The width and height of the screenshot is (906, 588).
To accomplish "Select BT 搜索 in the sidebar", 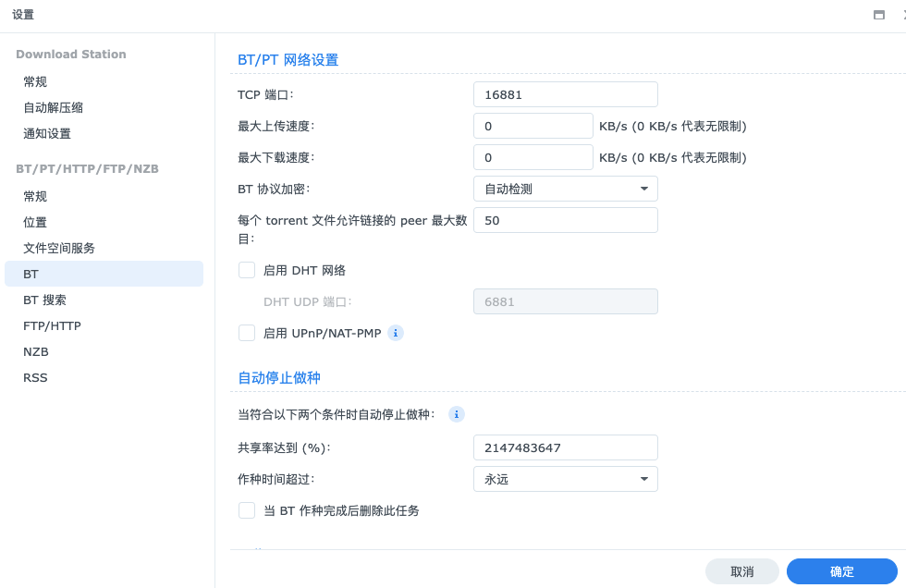I will (x=44, y=300).
